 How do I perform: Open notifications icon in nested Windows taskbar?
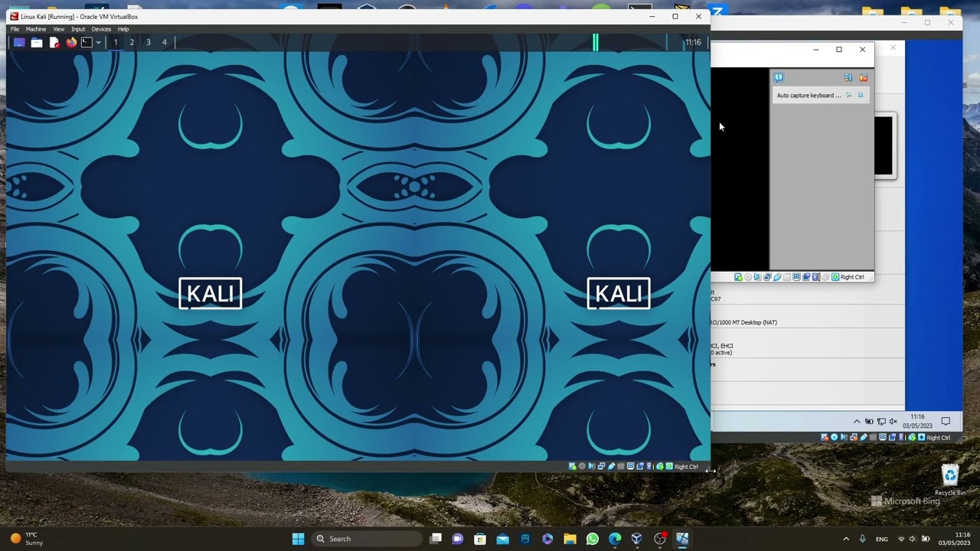[x=946, y=421]
